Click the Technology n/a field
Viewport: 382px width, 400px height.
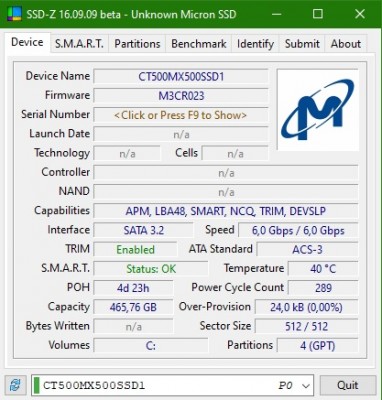[x=127, y=154]
